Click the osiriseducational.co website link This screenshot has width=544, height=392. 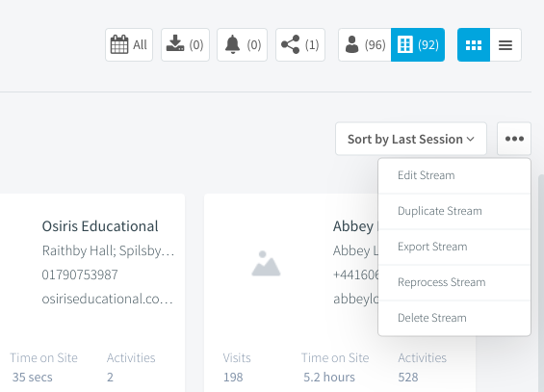[108, 299]
